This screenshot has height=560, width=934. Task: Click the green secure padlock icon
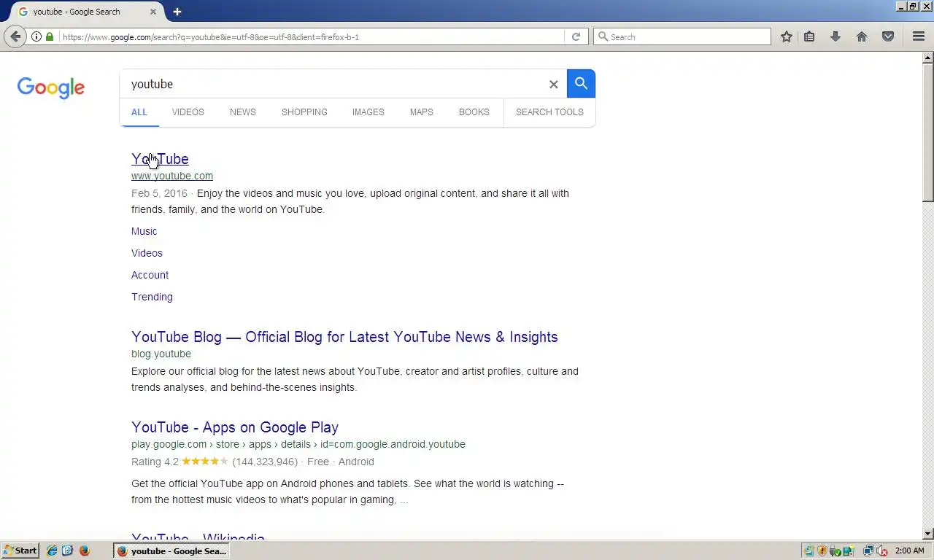pos(50,36)
